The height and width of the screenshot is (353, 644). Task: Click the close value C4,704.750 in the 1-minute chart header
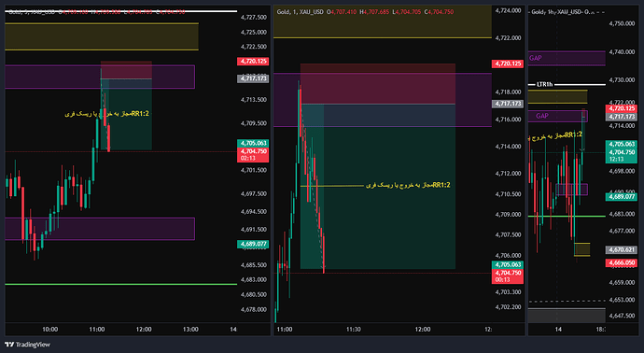click(439, 12)
